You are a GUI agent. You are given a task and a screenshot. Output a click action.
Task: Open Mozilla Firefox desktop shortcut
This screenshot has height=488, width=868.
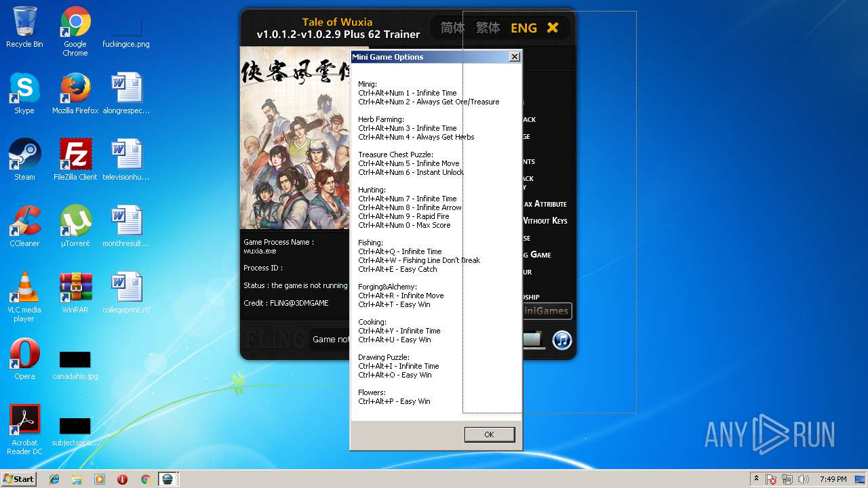[75, 94]
